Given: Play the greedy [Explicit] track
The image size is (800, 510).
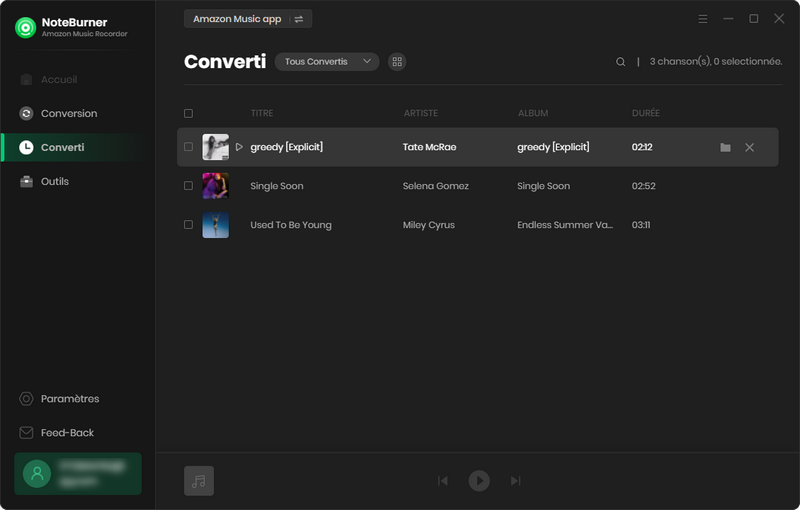Looking at the screenshot, I should 239,147.
